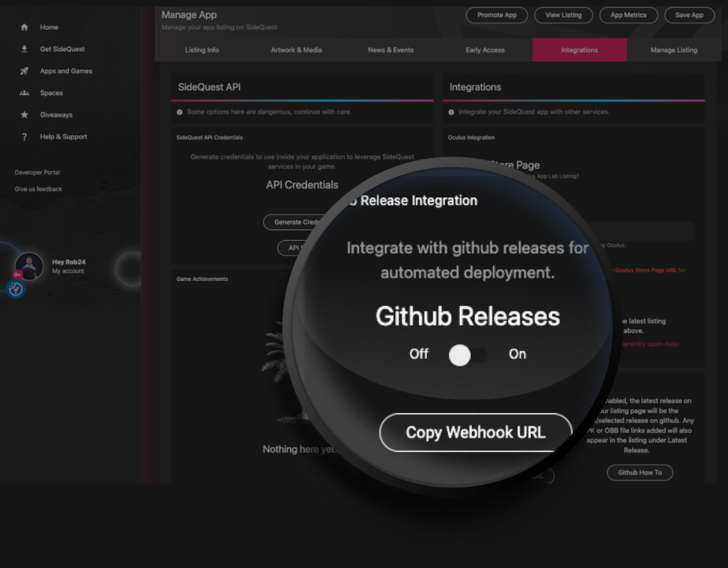Click the Game Achievements label

coord(202,279)
